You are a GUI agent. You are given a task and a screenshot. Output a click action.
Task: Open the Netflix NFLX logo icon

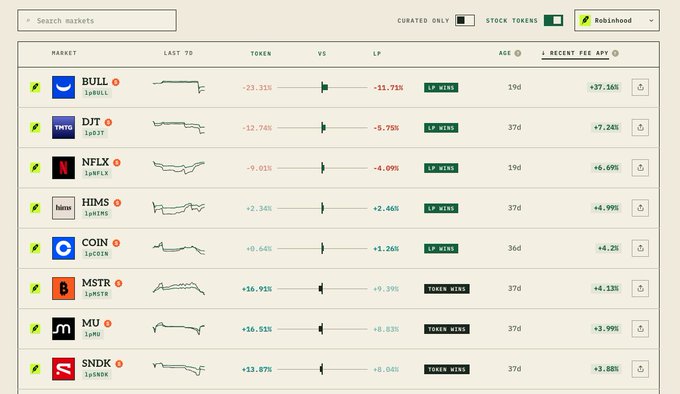point(63,168)
